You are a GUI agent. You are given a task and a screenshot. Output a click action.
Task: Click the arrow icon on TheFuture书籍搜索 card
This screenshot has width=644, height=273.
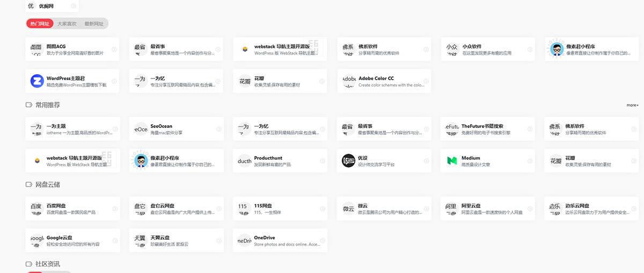(x=529, y=130)
